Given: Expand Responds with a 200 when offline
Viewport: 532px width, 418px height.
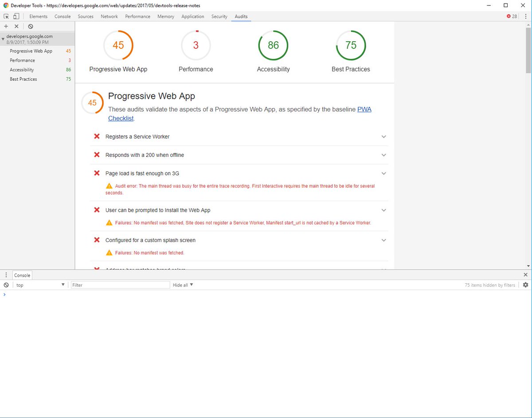Looking at the screenshot, I should [384, 155].
